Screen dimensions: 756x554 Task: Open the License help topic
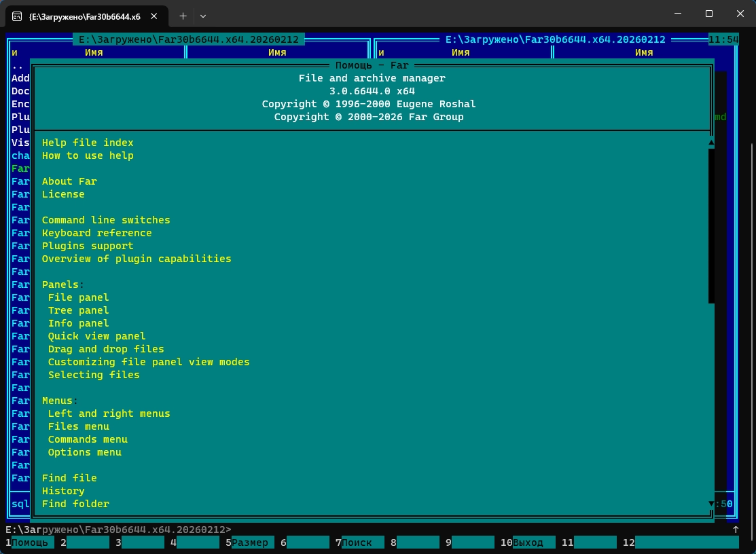point(63,194)
